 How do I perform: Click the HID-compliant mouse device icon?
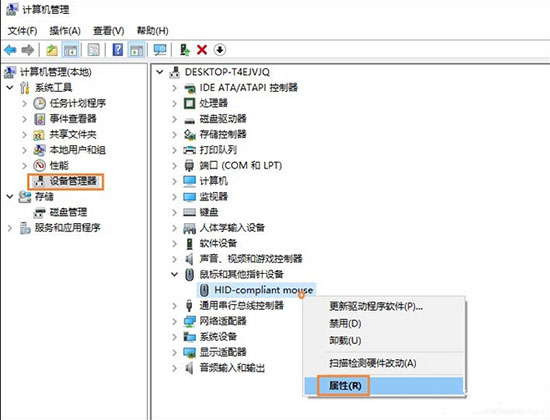click(204, 290)
